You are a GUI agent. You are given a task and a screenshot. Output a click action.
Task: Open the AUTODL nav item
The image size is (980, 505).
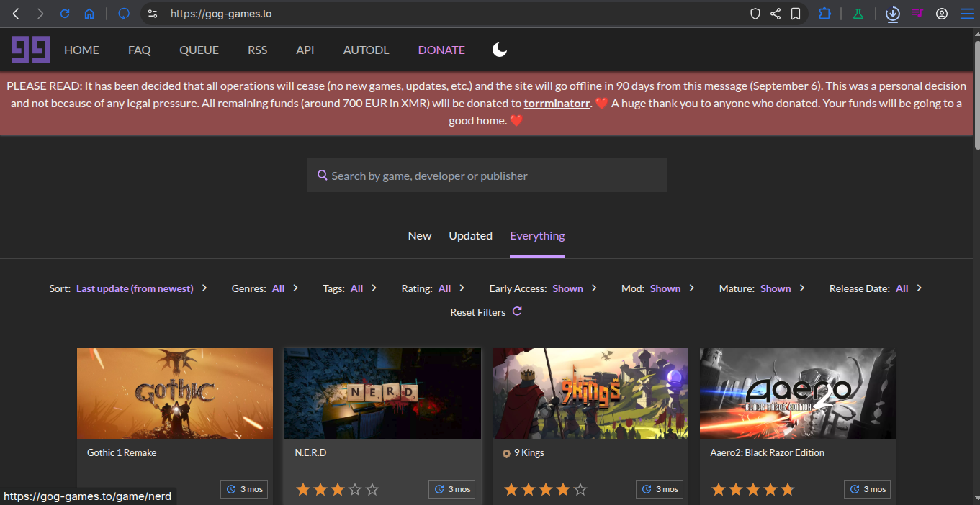point(366,50)
